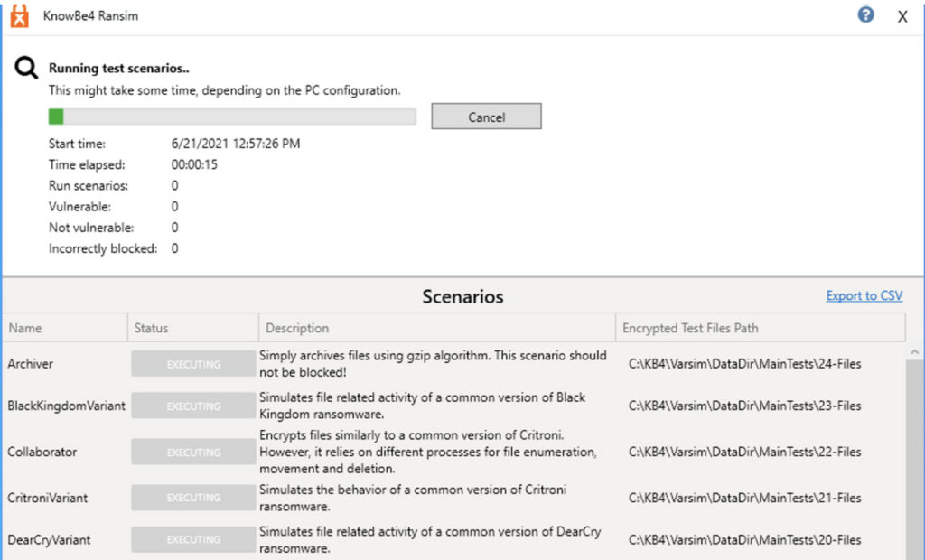This screenshot has width=925, height=560.
Task: Open the Export to CSV link
Action: click(x=864, y=295)
